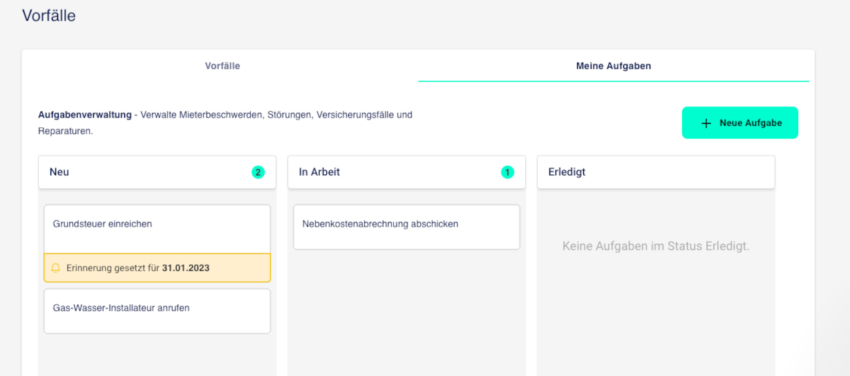
Task: Click the bell icon in the reminder banner
Action: pos(55,268)
